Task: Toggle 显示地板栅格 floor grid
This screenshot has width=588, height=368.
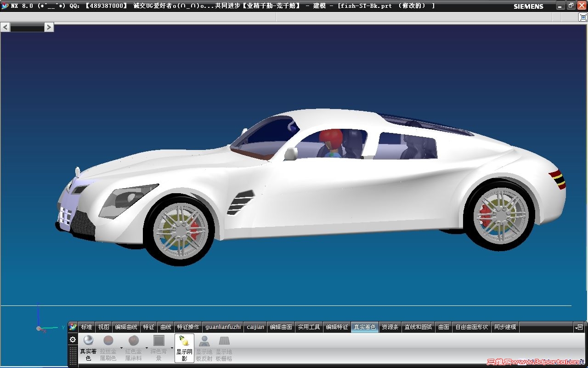Action: [x=224, y=348]
